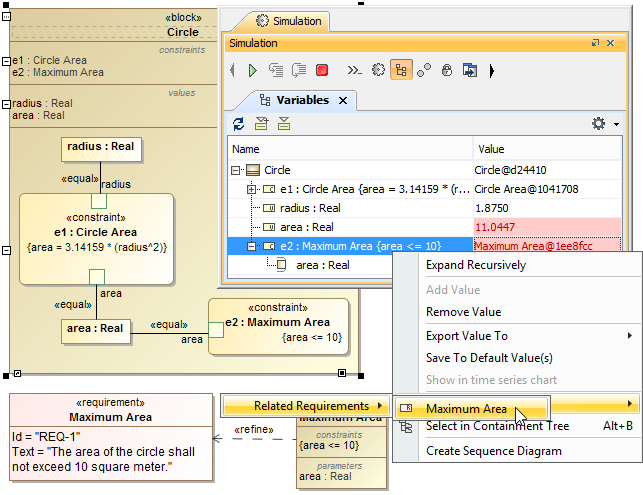This screenshot has width=643, height=495.
Task: Select Expand Recursively from context menu
Action: [475, 265]
